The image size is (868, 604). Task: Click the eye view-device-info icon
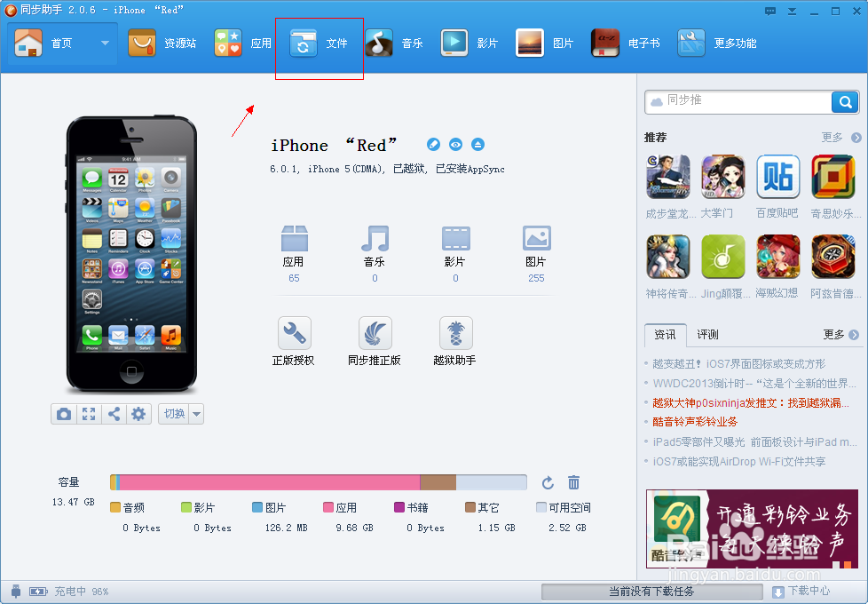[x=455, y=145]
